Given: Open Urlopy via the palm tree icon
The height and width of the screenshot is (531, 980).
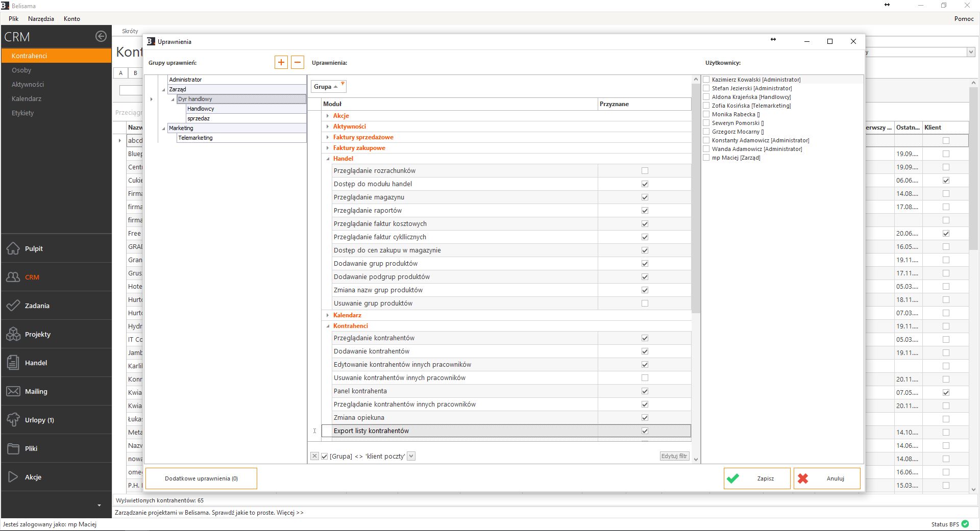Looking at the screenshot, I should (13, 420).
